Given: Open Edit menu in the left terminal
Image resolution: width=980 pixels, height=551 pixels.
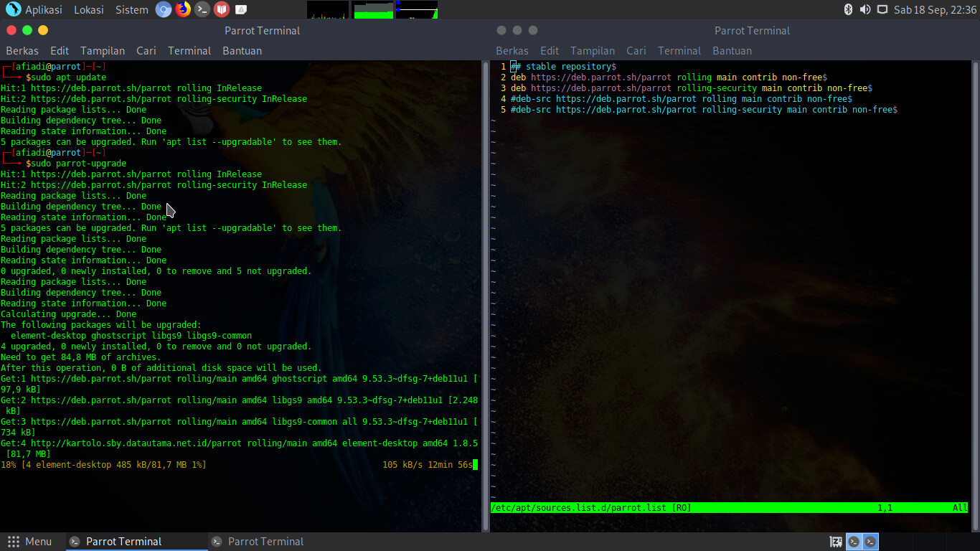Looking at the screenshot, I should [x=60, y=51].
